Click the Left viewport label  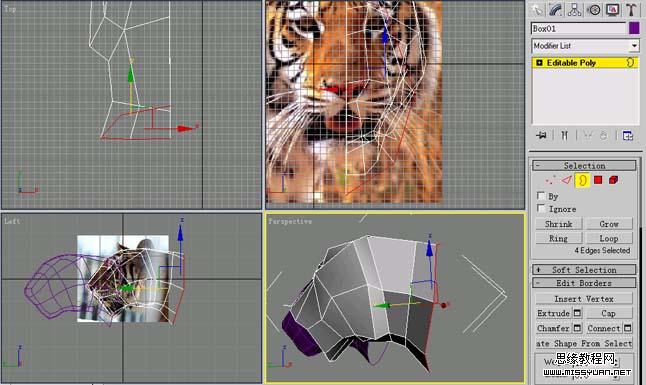click(12, 221)
